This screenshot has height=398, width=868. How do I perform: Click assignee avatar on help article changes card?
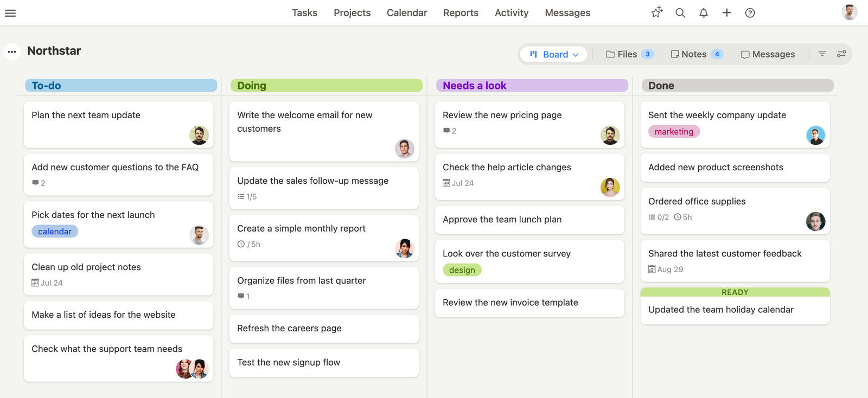610,187
